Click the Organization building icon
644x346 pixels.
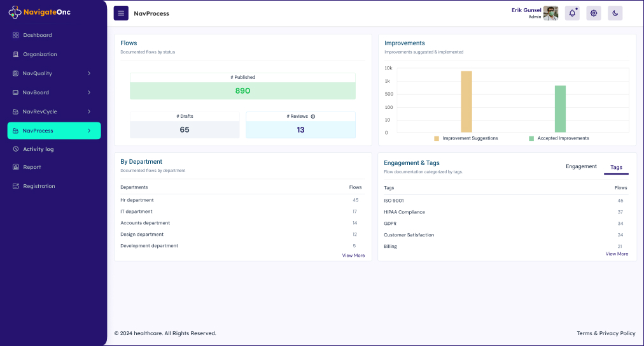(x=16, y=54)
